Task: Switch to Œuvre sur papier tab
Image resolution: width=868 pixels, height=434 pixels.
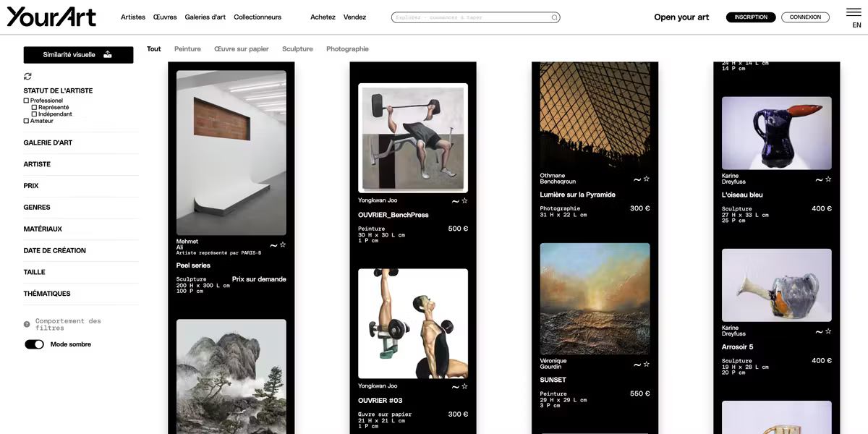Action: point(242,49)
